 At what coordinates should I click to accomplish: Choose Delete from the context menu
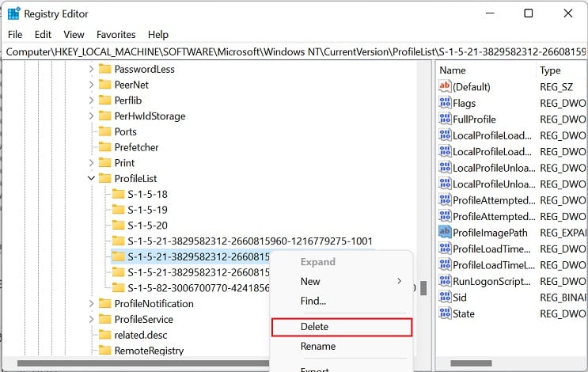[342, 327]
